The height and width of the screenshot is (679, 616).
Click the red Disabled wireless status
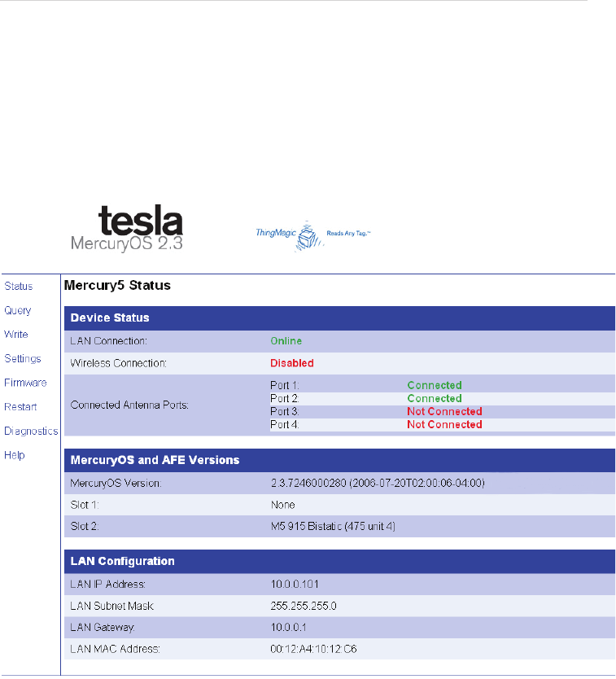pyautogui.click(x=292, y=363)
